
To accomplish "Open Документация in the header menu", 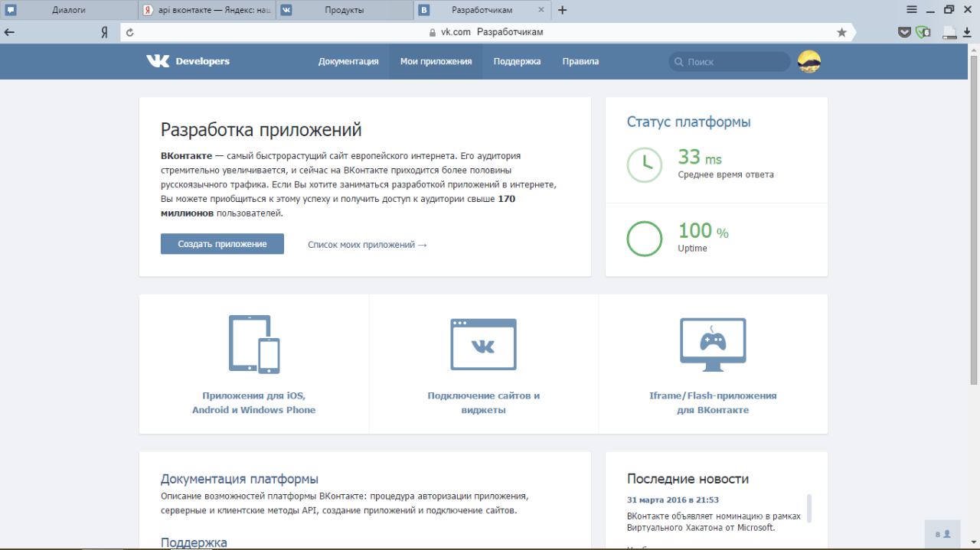I will 348,61.
